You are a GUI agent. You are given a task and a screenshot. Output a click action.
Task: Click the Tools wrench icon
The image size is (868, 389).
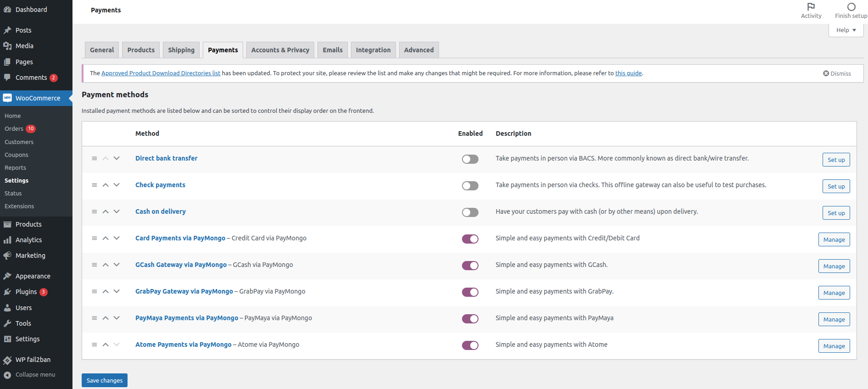[x=7, y=323]
